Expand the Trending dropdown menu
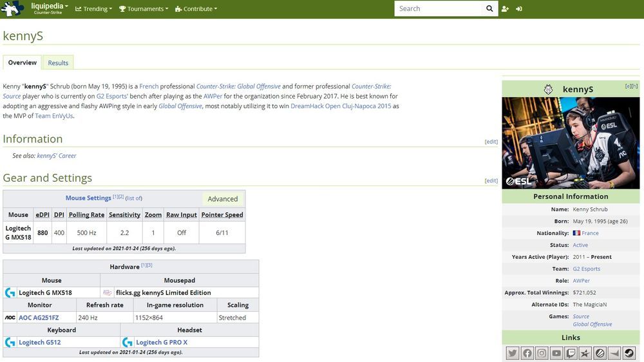 [x=93, y=9]
